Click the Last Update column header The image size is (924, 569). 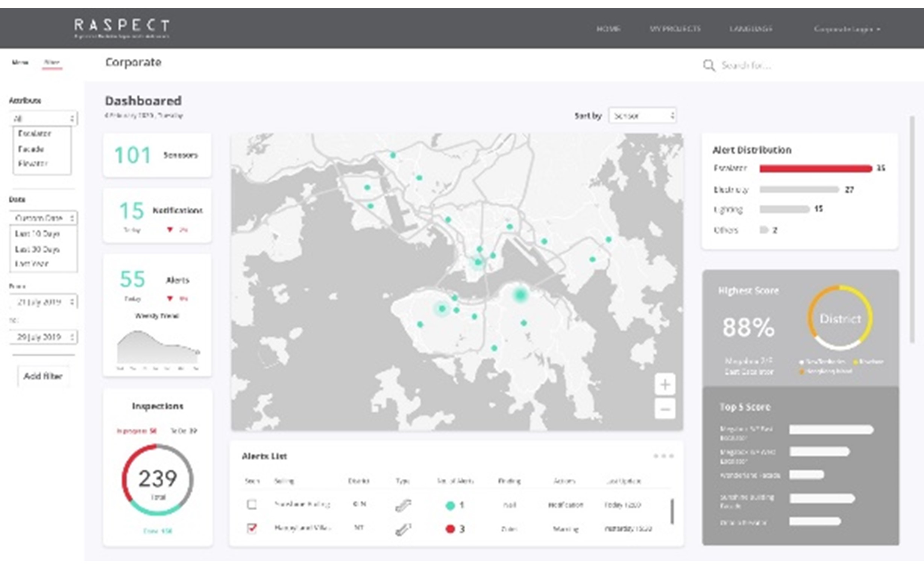click(x=624, y=481)
